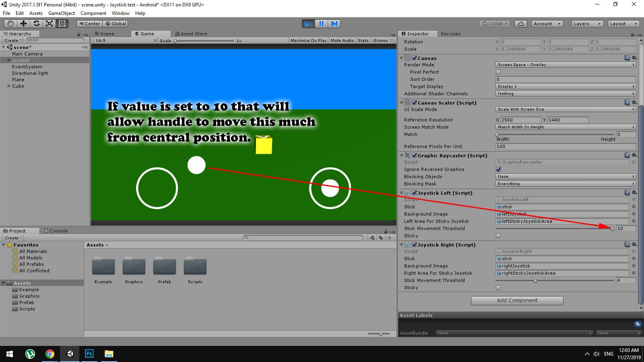The height and width of the screenshot is (362, 644).
Task: Switch to the Console tab
Action: 56,231
